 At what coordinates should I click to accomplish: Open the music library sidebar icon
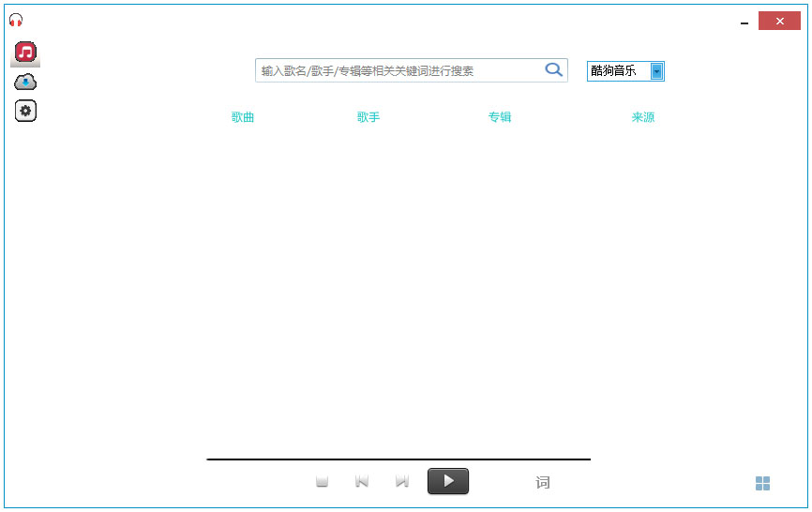(x=25, y=53)
